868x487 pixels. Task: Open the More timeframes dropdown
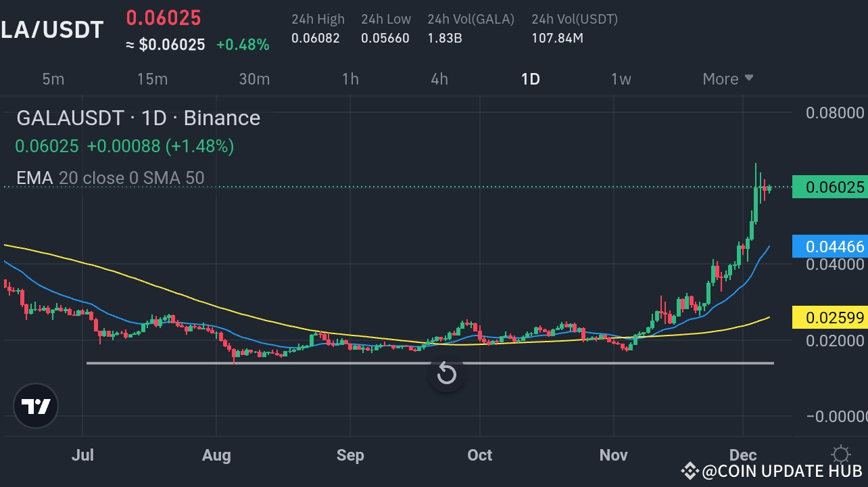[x=728, y=79]
